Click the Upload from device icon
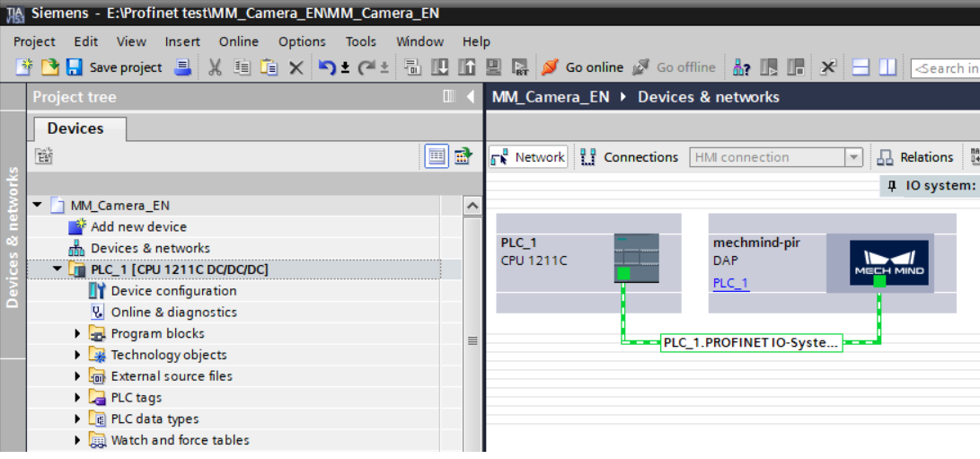This screenshot has width=980, height=459. (x=467, y=66)
